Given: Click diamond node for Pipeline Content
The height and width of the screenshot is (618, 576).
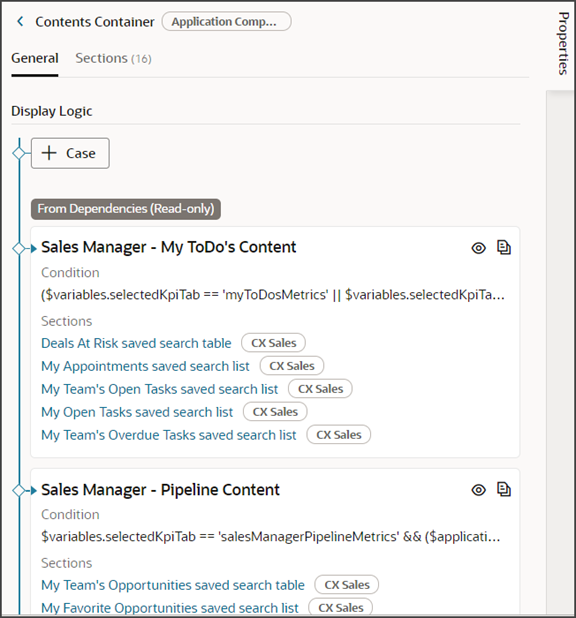Looking at the screenshot, I should (19, 490).
